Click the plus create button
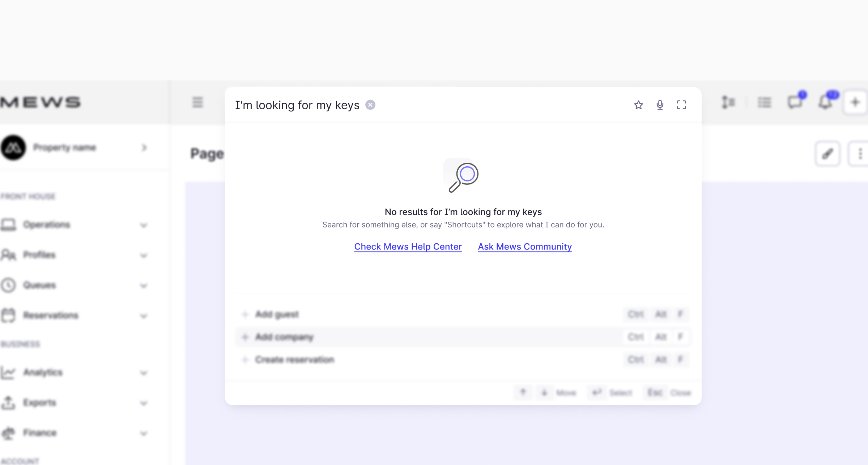This screenshot has width=868, height=465. click(855, 102)
